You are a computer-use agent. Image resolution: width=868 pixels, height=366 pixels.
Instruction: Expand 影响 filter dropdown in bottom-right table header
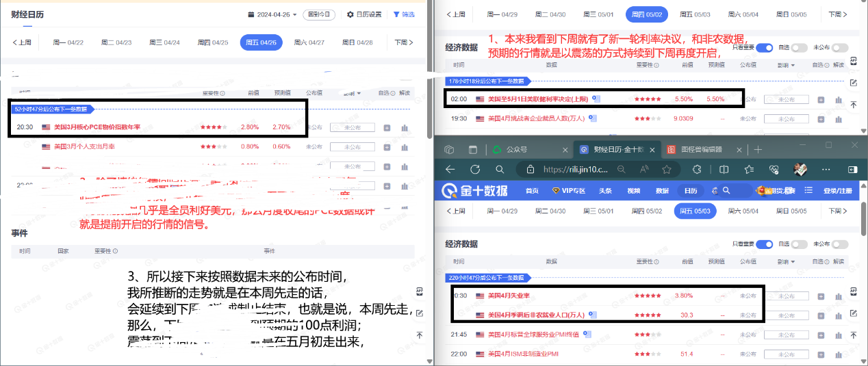(785, 261)
